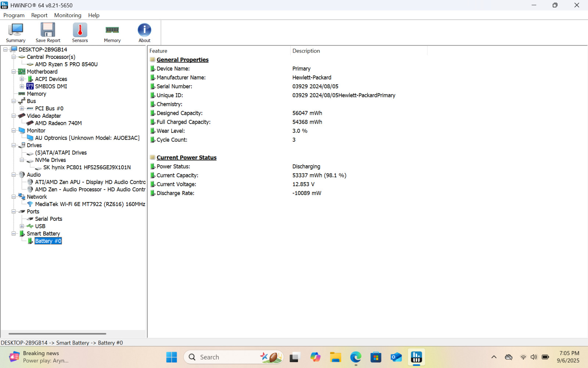
Task: Open Copilot from the taskbar
Action: (315, 357)
